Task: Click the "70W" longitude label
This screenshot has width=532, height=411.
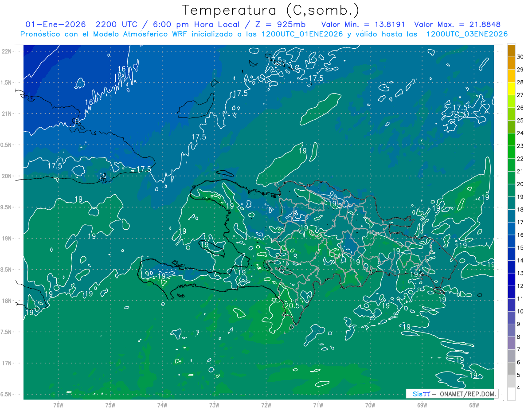Action: click(x=370, y=405)
